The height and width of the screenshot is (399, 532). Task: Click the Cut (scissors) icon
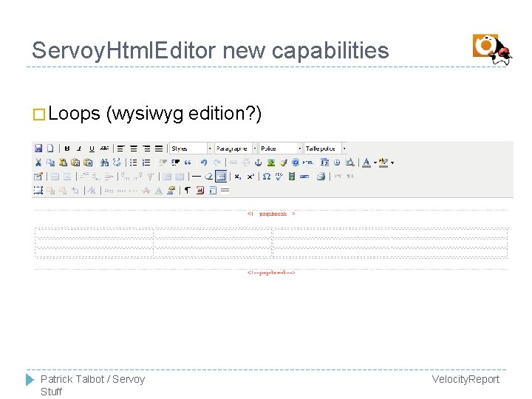[x=38, y=163]
